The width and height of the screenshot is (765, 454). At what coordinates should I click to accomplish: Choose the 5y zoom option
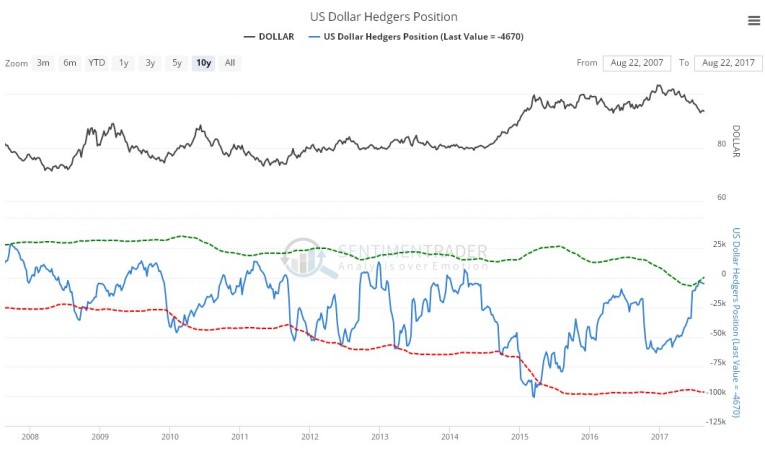[x=176, y=63]
